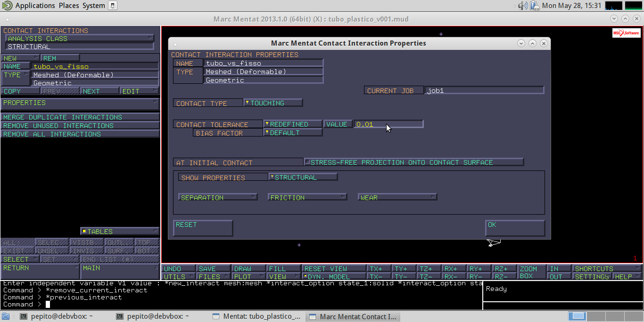Switch to Mentat tubo_plastico taskbar window
This screenshot has height=322, width=644.
coord(257,316)
